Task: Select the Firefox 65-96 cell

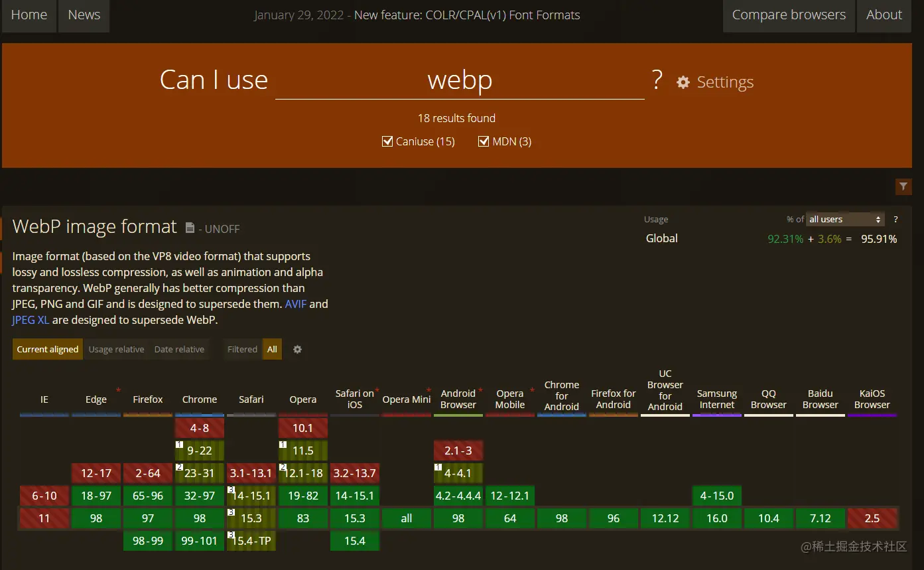Action: (148, 496)
